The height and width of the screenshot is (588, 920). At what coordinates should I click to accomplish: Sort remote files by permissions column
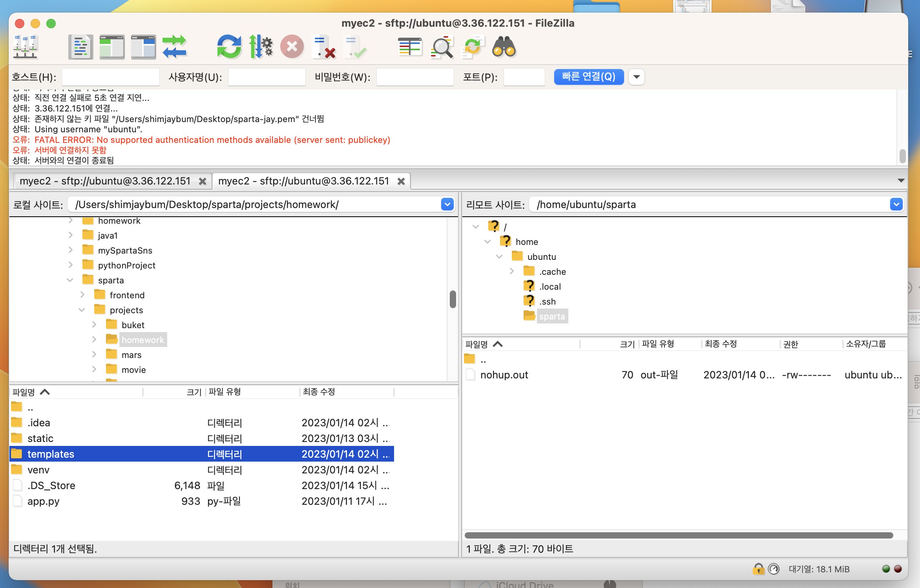point(811,344)
